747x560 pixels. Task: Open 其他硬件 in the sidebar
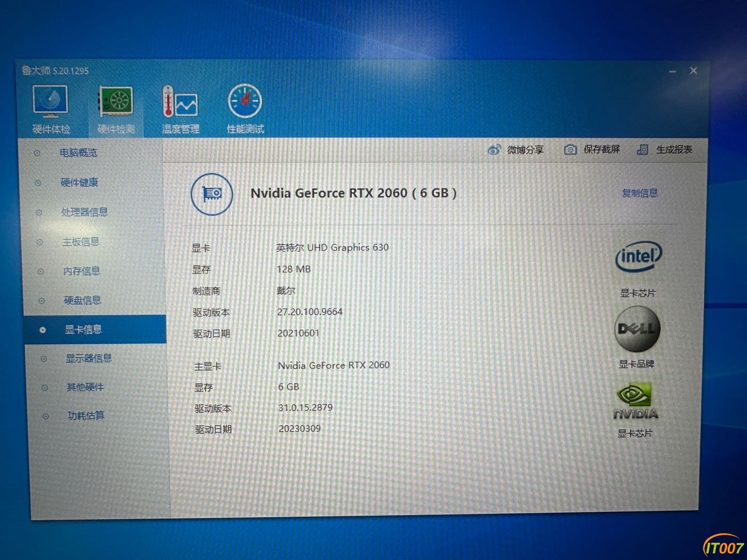[x=85, y=387]
